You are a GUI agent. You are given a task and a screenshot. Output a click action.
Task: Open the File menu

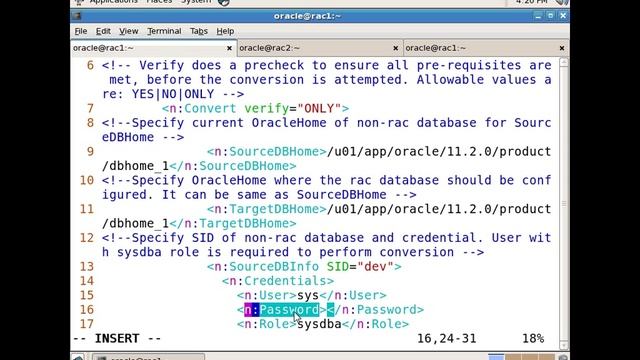click(80, 31)
